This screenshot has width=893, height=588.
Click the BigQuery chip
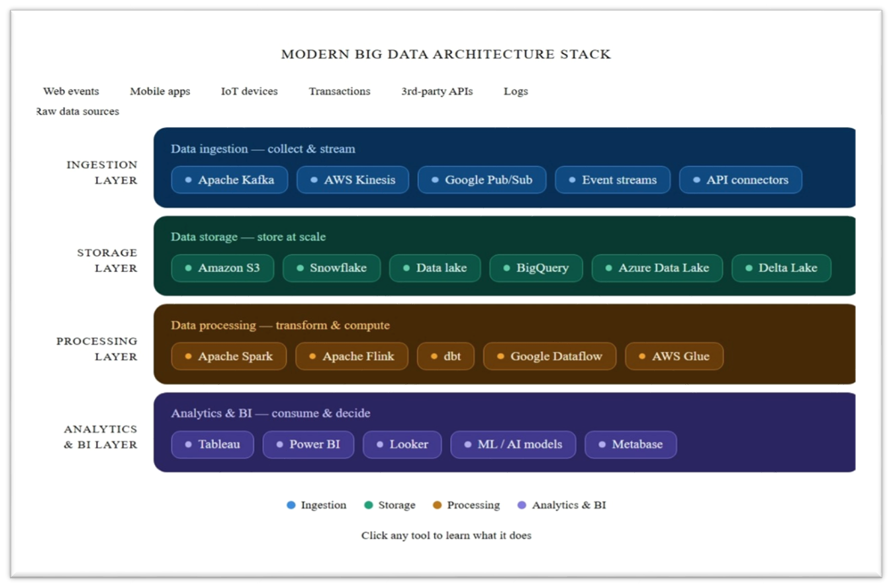(536, 268)
